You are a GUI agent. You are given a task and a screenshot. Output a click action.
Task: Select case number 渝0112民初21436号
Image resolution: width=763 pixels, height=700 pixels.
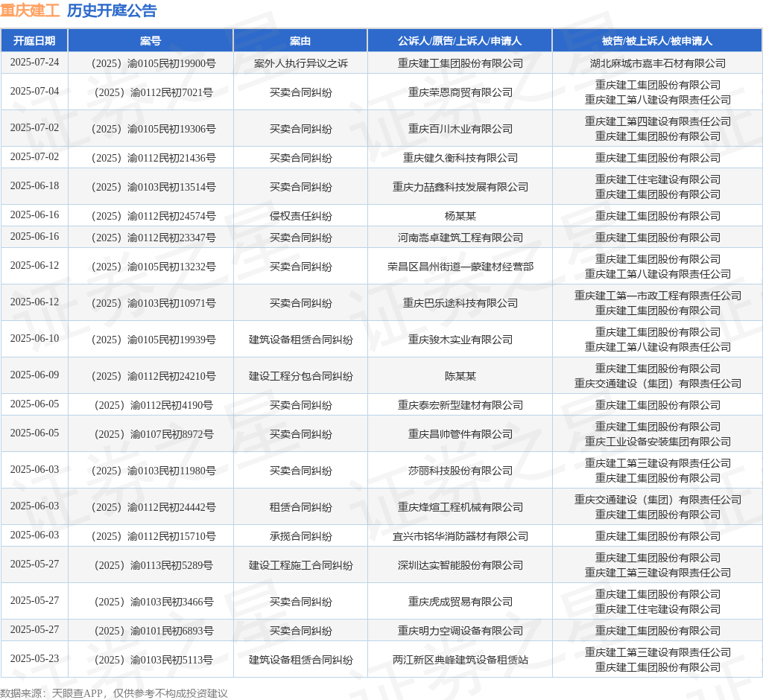pos(153,158)
